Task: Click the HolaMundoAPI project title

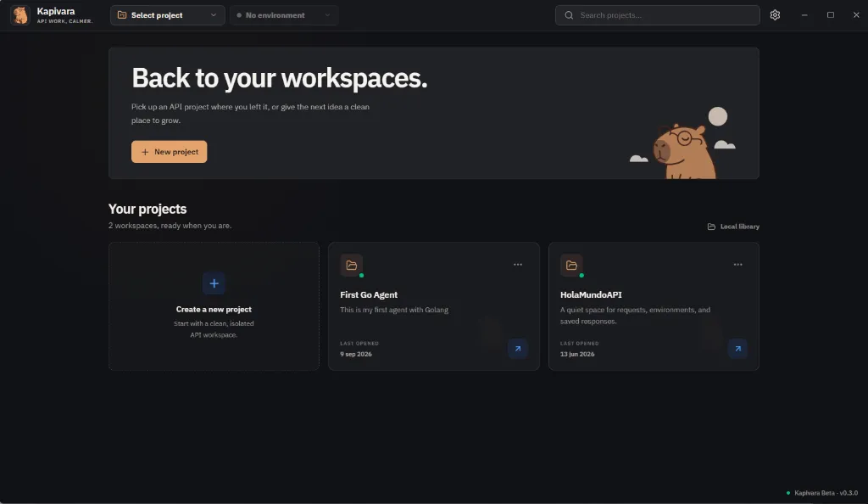Action: point(591,294)
